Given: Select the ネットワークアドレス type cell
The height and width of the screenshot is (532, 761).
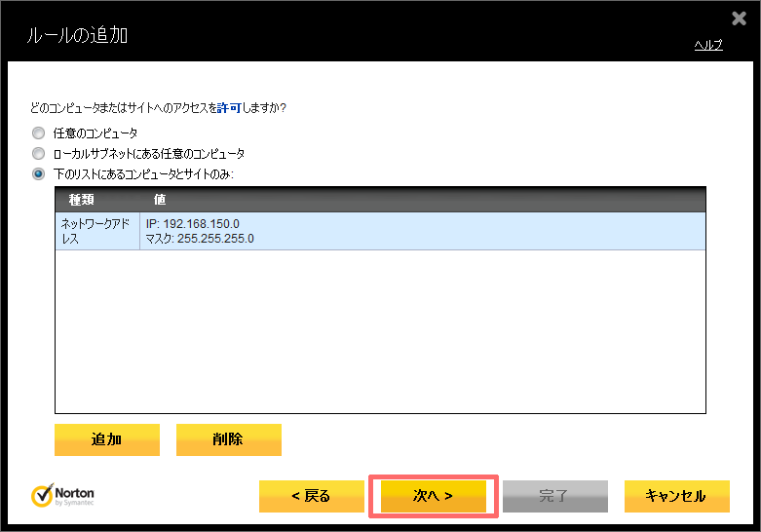Looking at the screenshot, I should click(x=97, y=231).
